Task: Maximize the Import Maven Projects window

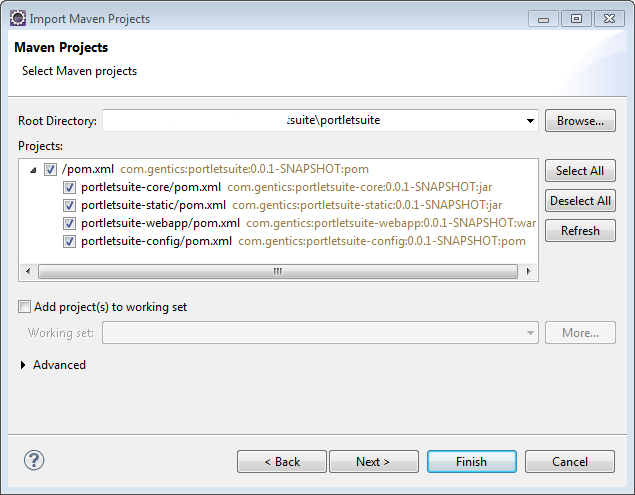Action: click(x=576, y=19)
